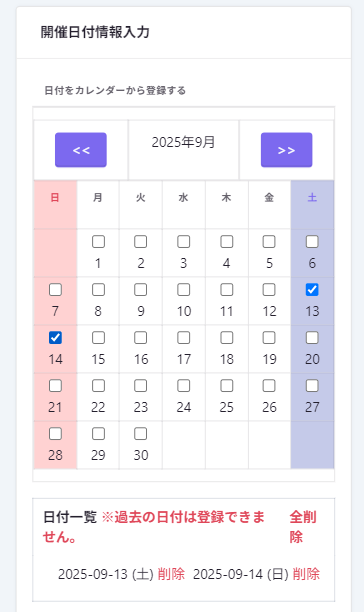Tick the checkbox for date 21

click(x=55, y=386)
